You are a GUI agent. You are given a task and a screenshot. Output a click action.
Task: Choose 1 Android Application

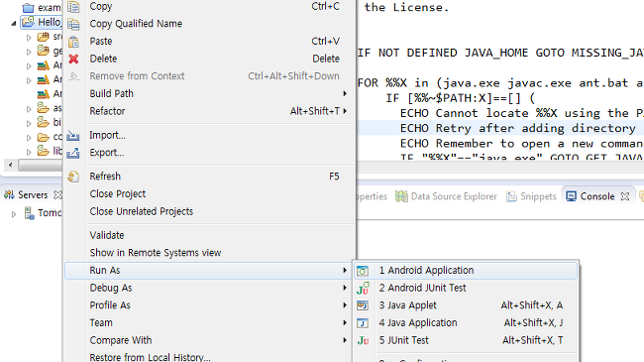[x=467, y=271]
